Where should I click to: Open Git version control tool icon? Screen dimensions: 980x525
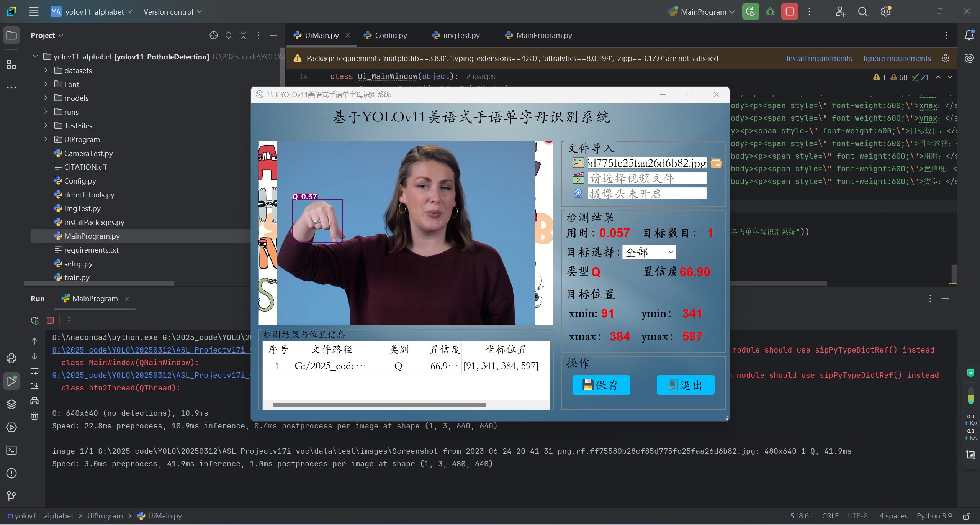click(11, 496)
